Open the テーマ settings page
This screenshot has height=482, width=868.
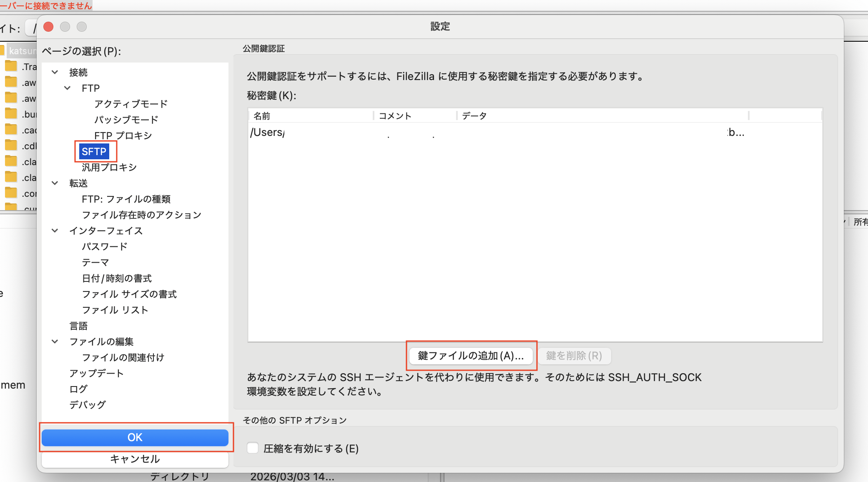click(x=95, y=262)
